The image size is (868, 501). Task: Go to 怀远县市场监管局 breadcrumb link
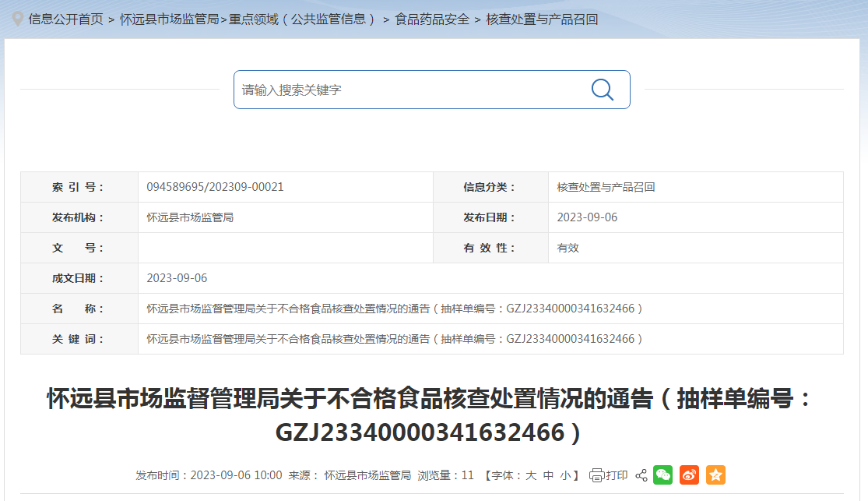click(169, 19)
